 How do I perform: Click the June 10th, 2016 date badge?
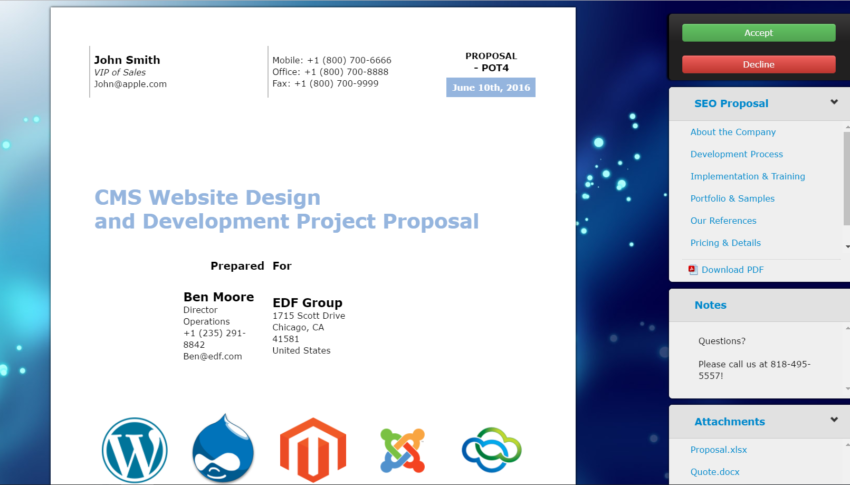click(x=491, y=87)
